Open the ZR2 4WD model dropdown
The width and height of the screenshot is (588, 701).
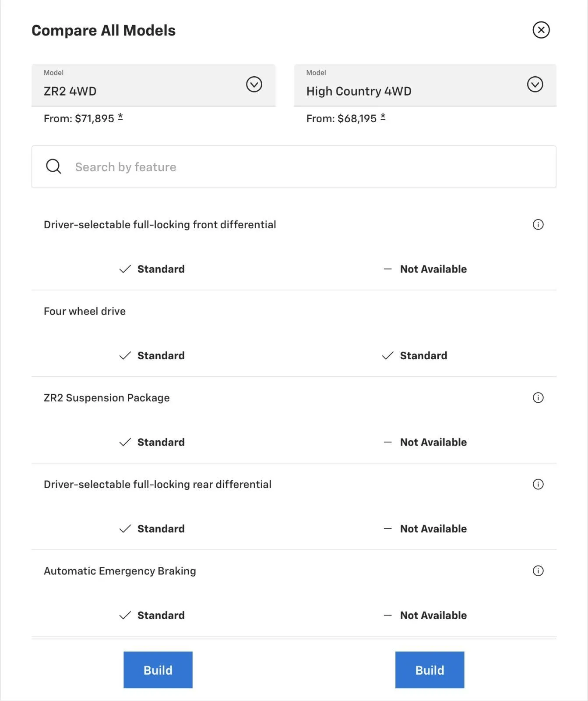pyautogui.click(x=153, y=85)
